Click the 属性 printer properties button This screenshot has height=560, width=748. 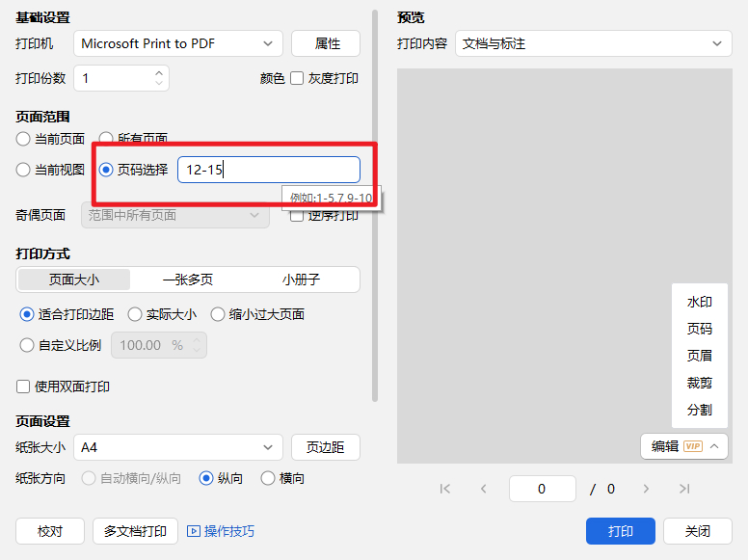(326, 43)
